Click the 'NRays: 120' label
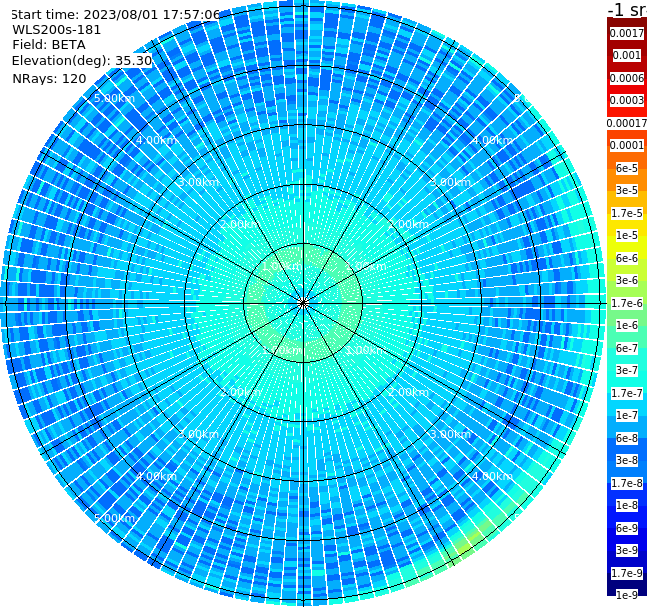The height and width of the screenshot is (607, 647). (49, 78)
